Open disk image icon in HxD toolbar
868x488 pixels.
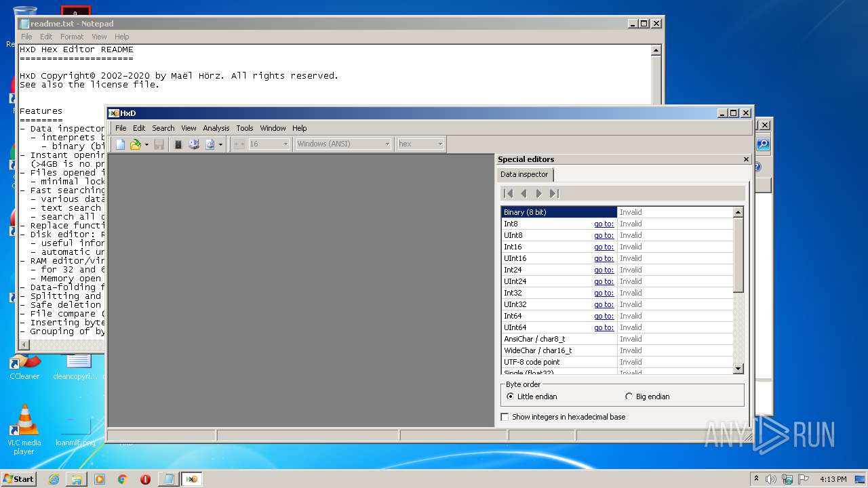(210, 144)
